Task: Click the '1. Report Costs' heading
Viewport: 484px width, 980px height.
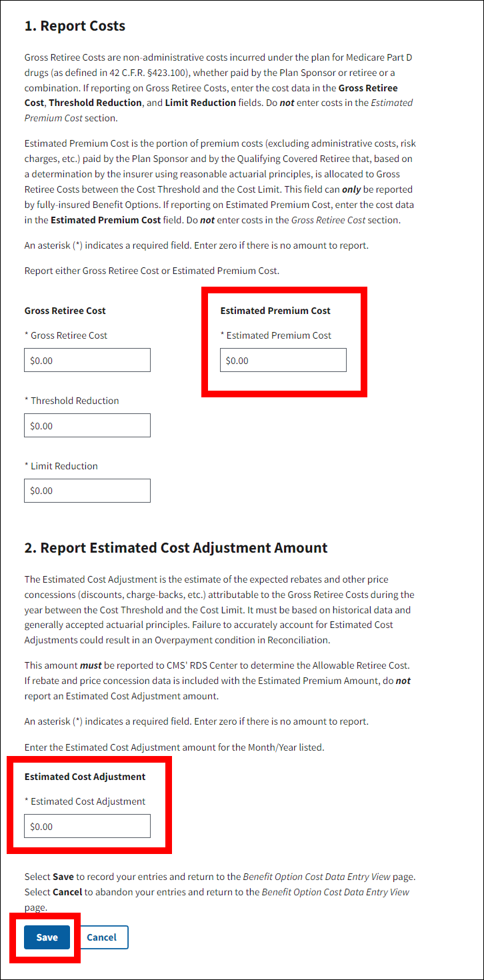Action: tap(75, 26)
